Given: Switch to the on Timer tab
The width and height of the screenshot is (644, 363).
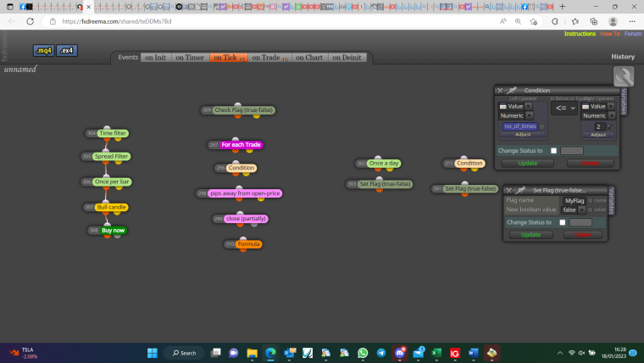Looking at the screenshot, I should (190, 58).
